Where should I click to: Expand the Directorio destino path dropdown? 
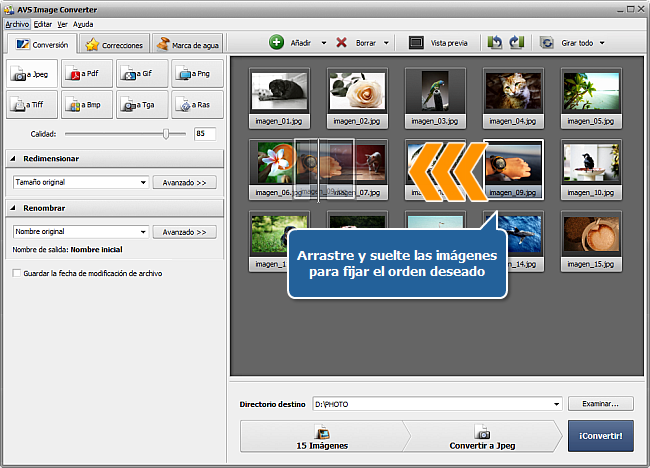tap(556, 404)
